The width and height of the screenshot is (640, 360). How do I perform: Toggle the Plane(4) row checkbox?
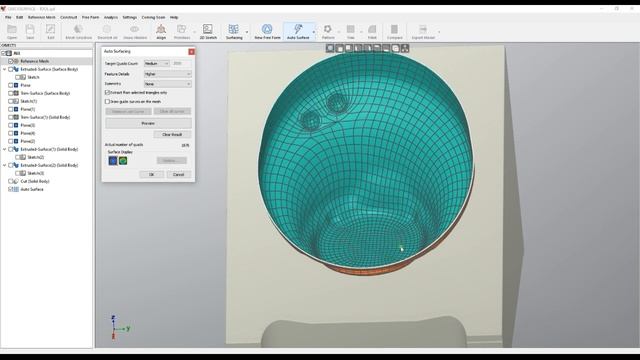(11, 133)
